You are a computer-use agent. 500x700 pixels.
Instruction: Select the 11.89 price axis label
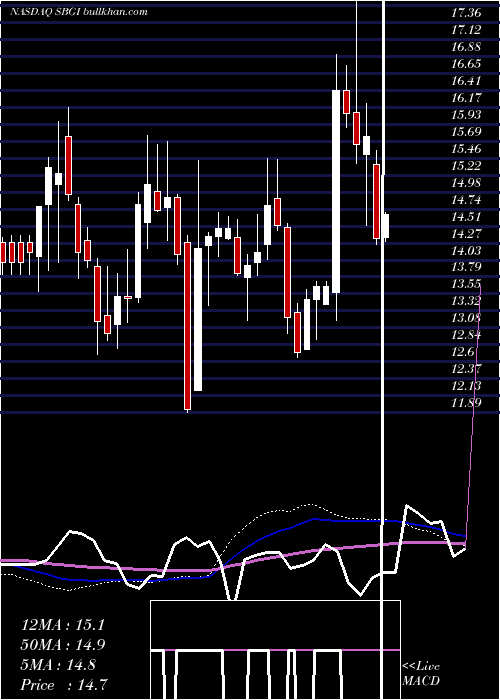coord(466,404)
